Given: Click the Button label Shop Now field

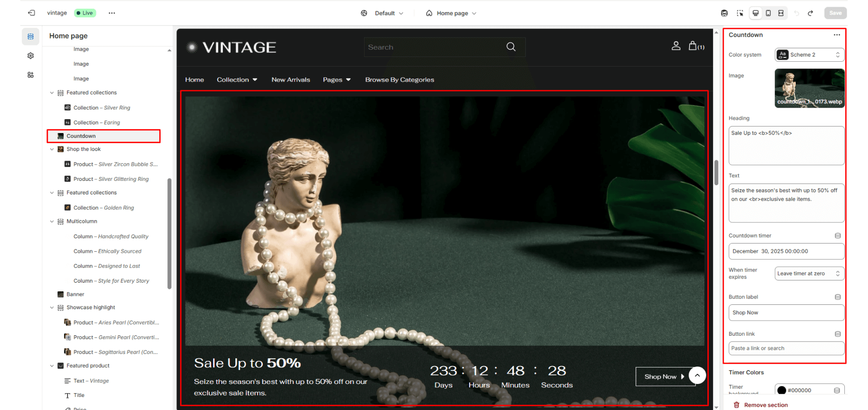Looking at the screenshot, I should (x=787, y=313).
